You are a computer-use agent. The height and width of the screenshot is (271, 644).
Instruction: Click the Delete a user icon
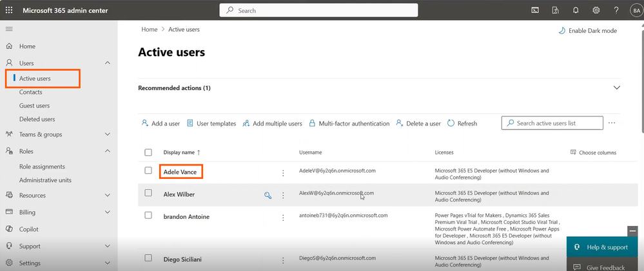tap(400, 123)
